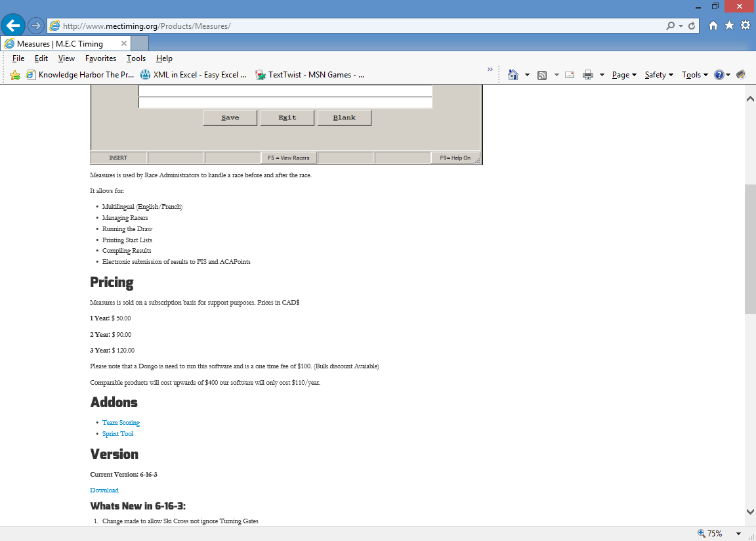
Task: Go forward with the forward arrow button
Action: click(x=35, y=26)
